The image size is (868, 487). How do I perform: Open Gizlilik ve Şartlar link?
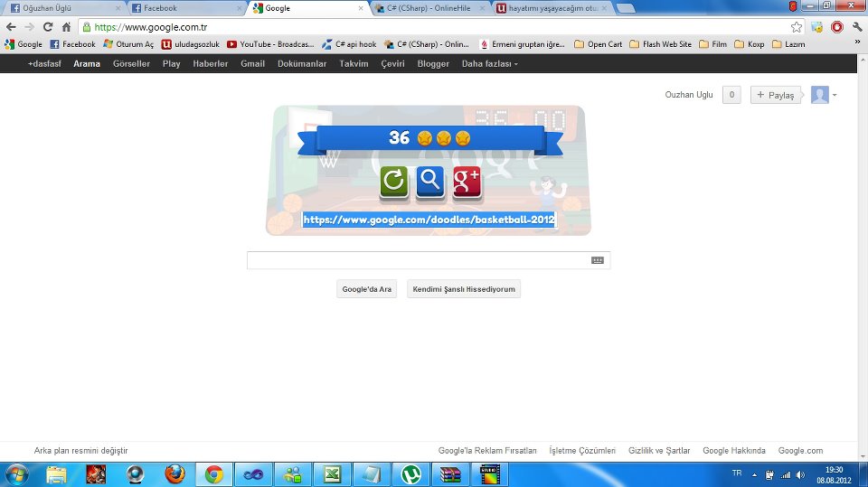[x=659, y=451]
